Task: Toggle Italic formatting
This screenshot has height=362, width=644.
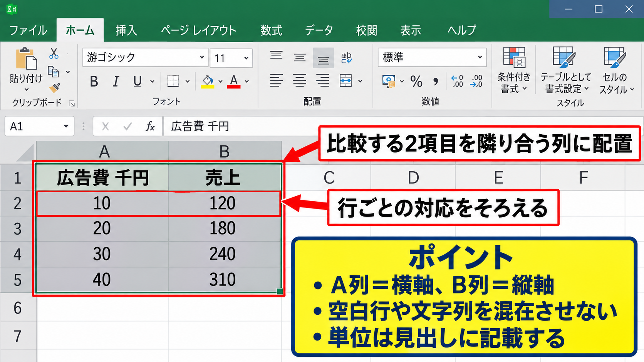Action: point(116,82)
